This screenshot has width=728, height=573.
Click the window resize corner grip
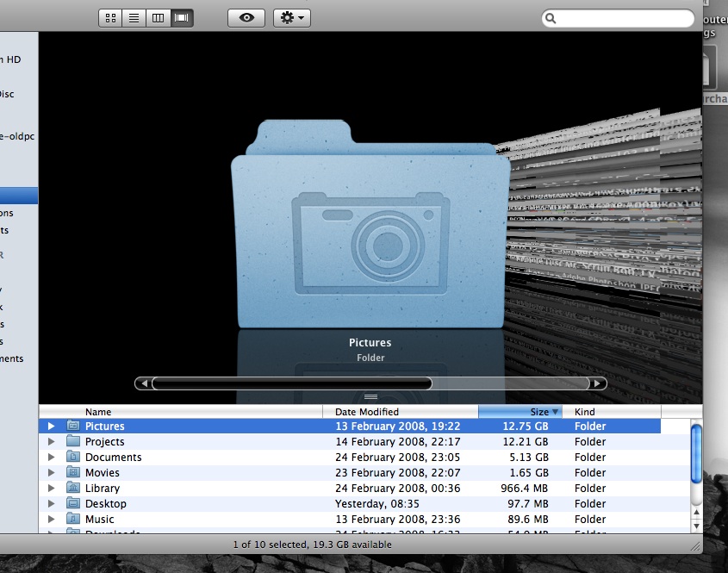pos(695,546)
